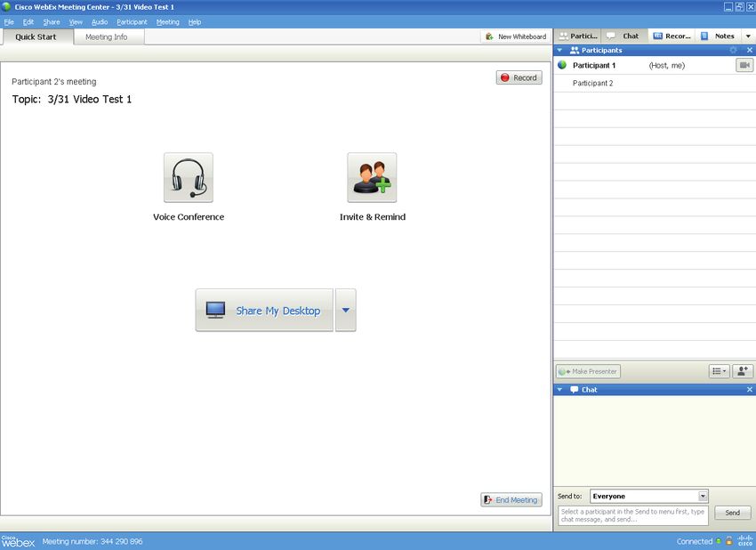Click the Participants panel header people icon
756x550 pixels.
[x=575, y=50]
